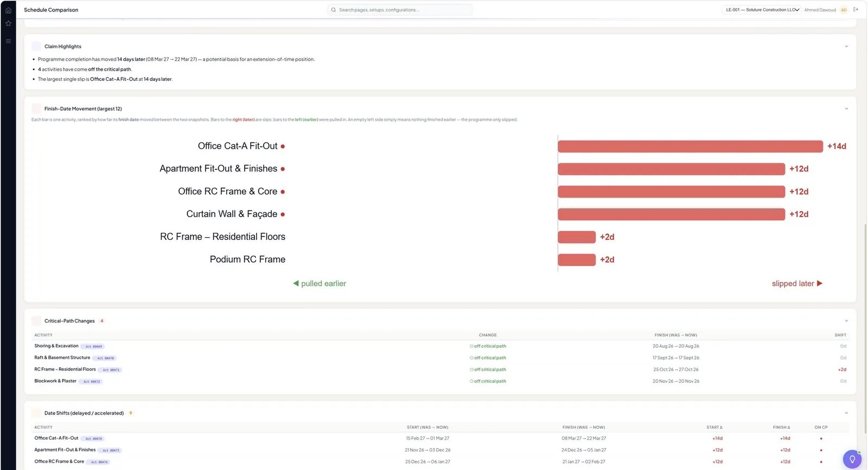Click the Apartment Fit-Out & Finishes +12d bar
868x470 pixels.
point(671,169)
